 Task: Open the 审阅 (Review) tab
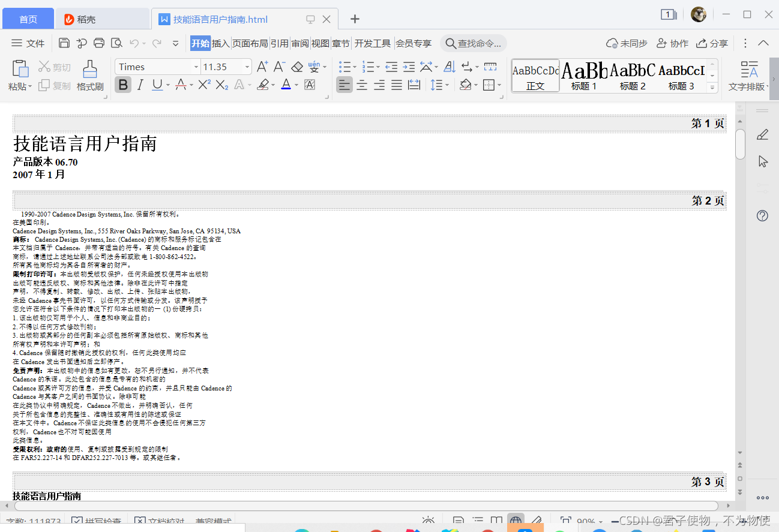pos(300,43)
